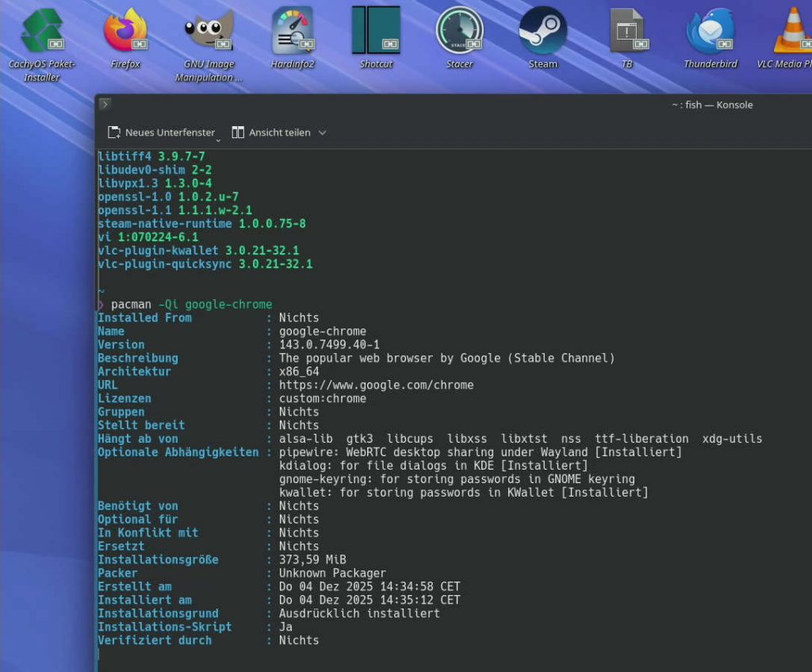Click the 'In Konflikt mit' label
The width and height of the screenshot is (812, 672).
[147, 532]
